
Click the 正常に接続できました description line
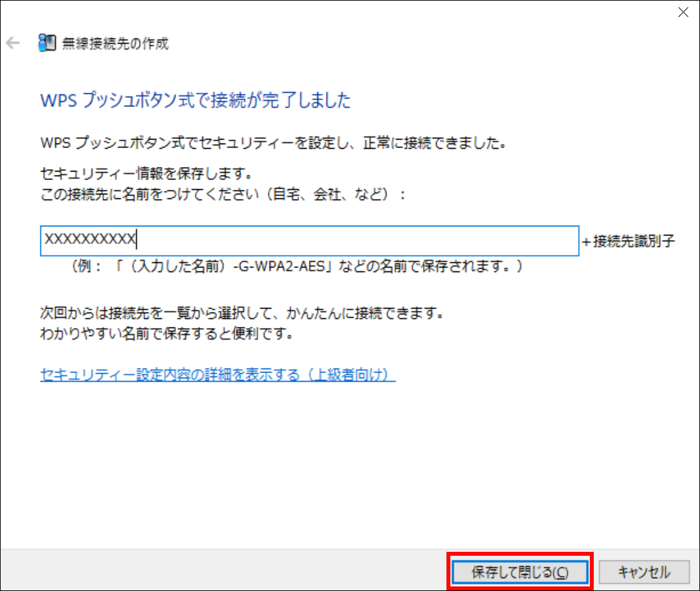coord(272,144)
